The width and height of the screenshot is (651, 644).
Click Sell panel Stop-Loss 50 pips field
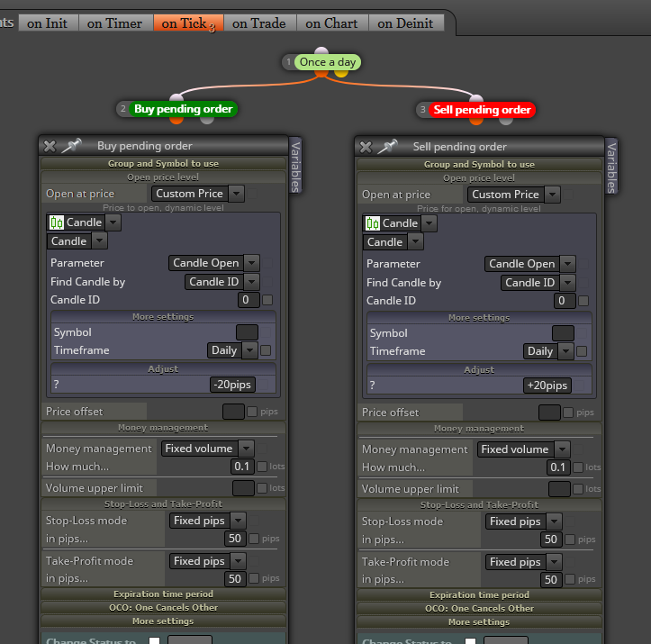pos(551,539)
